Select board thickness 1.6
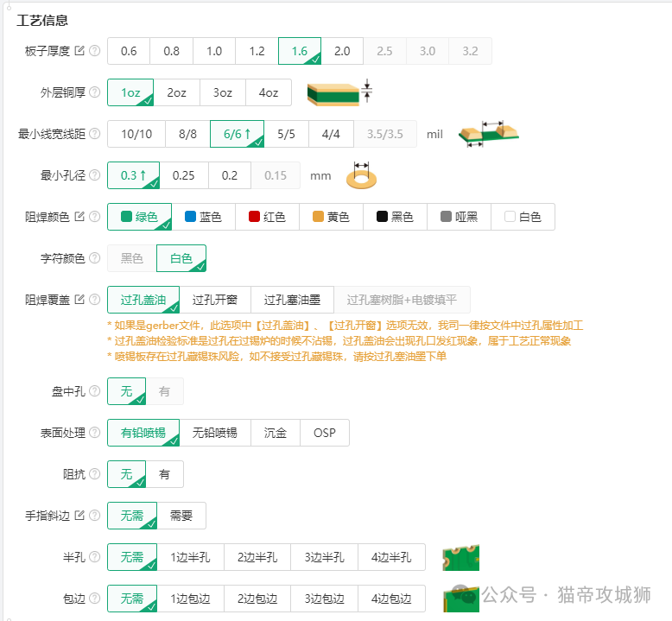 pyautogui.click(x=300, y=51)
